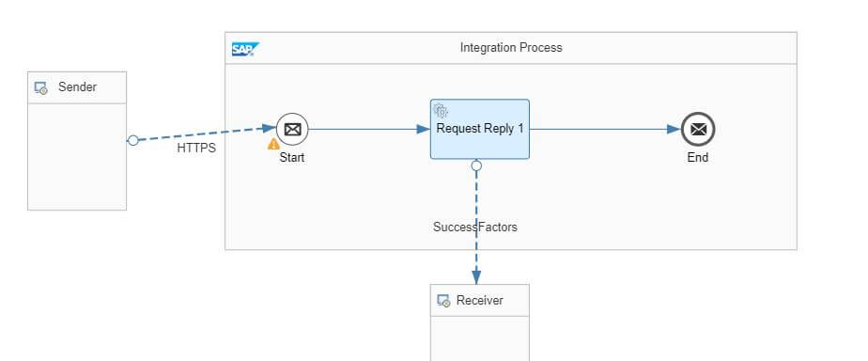868x361 pixels.
Task: Click the gear icon in Request Reply 1
Action: coord(441,111)
